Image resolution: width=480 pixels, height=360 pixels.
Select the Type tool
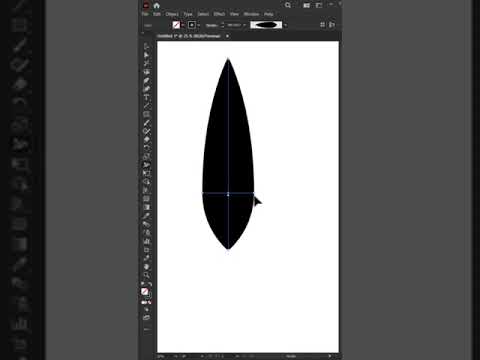click(146, 97)
